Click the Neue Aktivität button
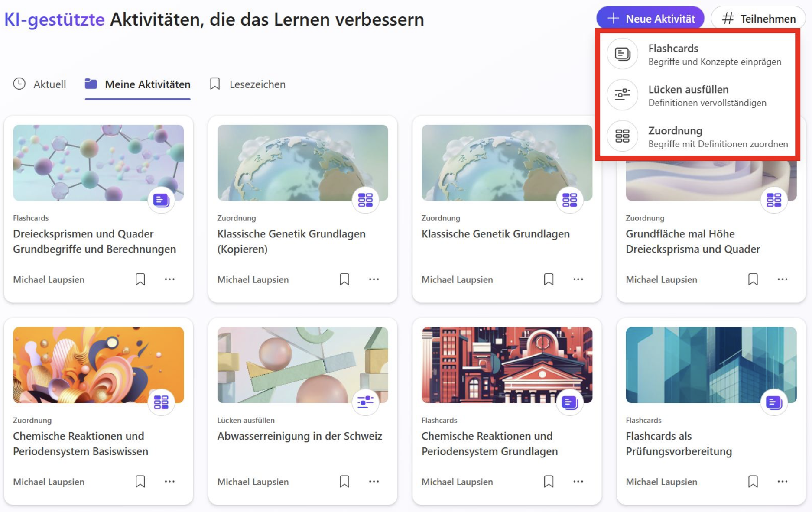The height and width of the screenshot is (512, 812). coord(650,19)
